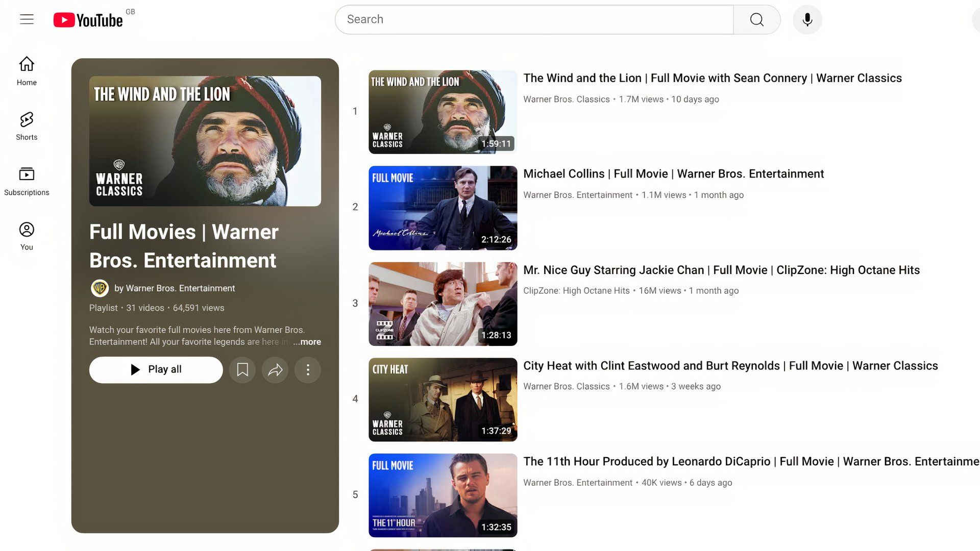Open the playlist cover image
Screen dimensions: 980x551
click(x=205, y=141)
